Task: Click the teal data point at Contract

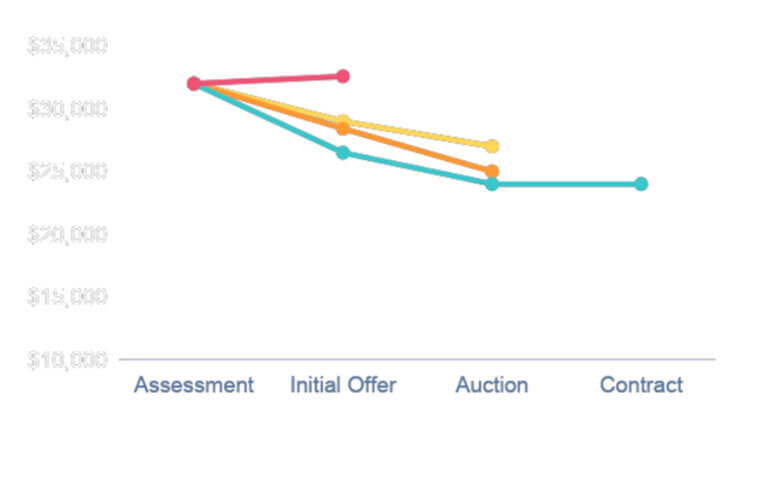Action: click(641, 184)
